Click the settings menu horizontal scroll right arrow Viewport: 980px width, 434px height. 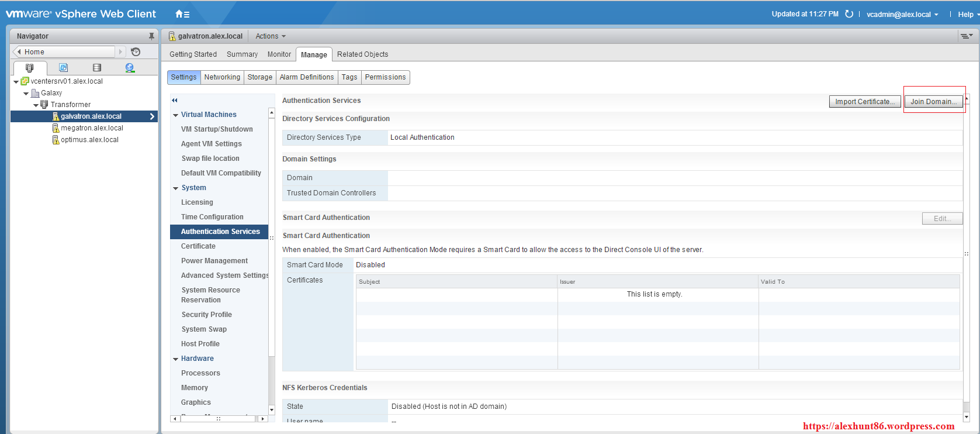(x=263, y=419)
